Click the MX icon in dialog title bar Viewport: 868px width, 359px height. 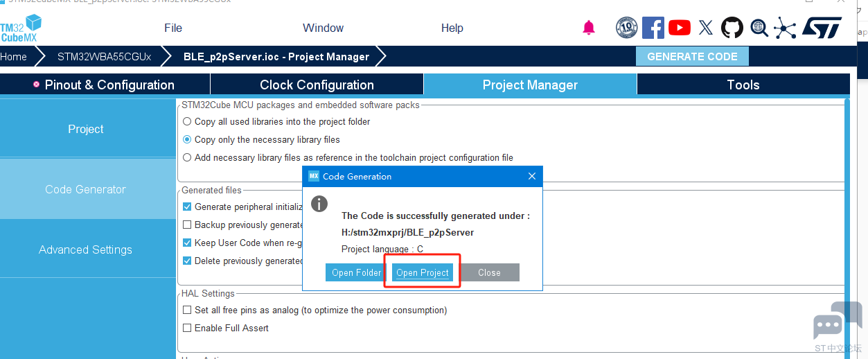314,176
